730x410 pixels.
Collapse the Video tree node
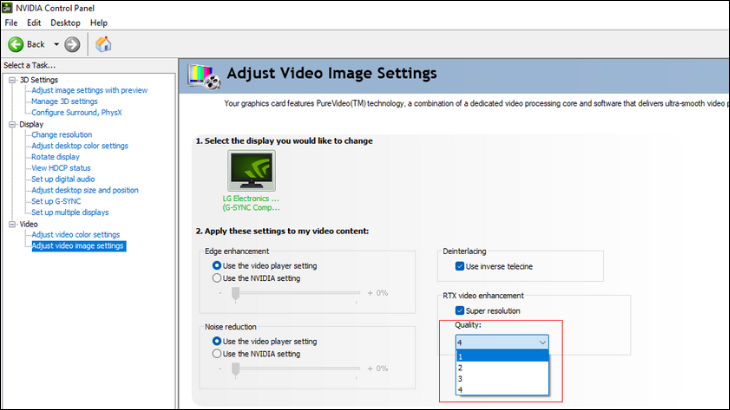[x=11, y=224]
